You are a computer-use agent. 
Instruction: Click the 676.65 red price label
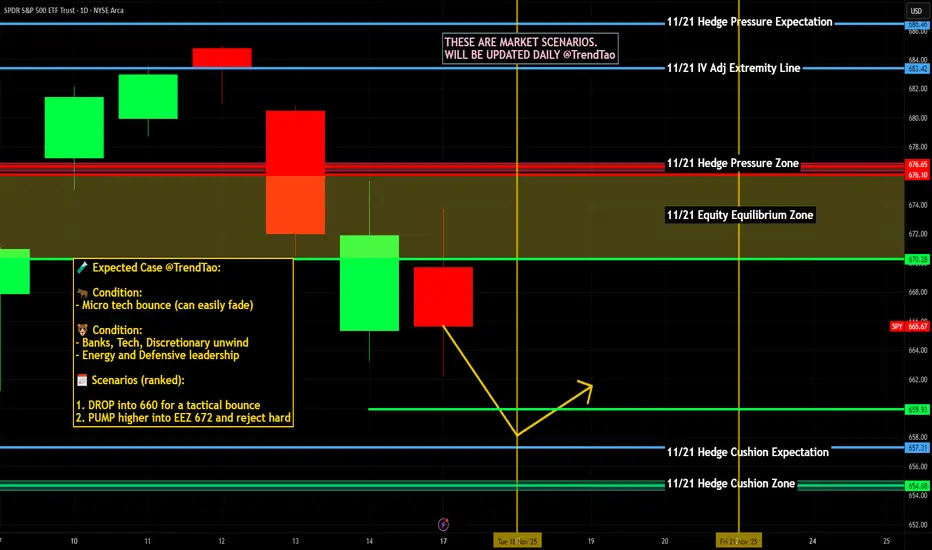(917, 164)
